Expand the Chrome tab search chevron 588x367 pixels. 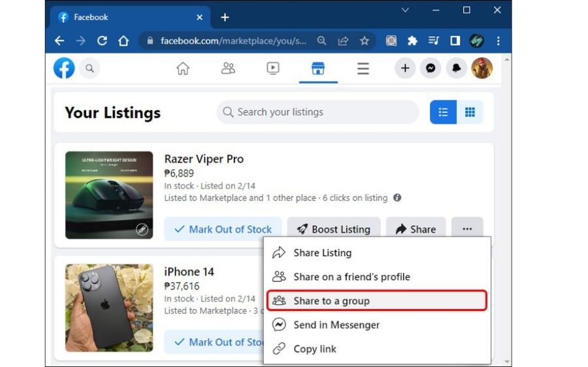405,10
